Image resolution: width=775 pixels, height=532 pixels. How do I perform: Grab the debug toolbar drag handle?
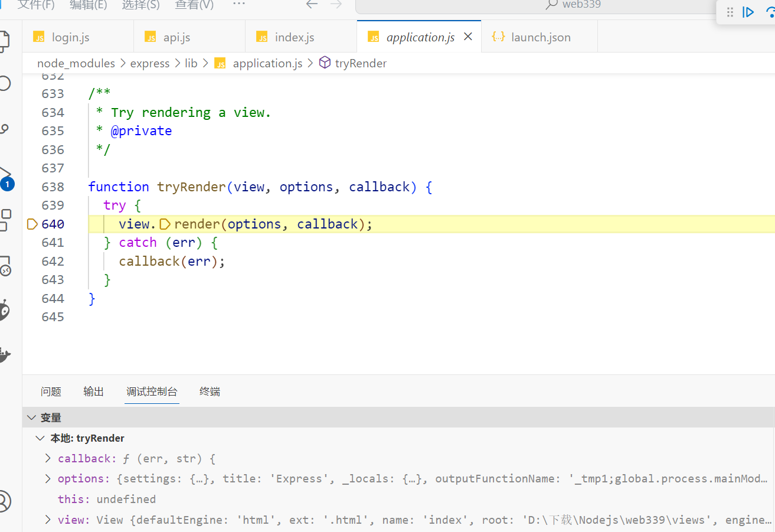730,12
